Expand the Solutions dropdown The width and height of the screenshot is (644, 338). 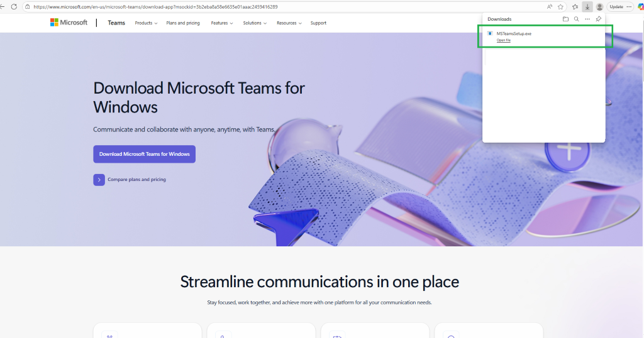pos(255,23)
